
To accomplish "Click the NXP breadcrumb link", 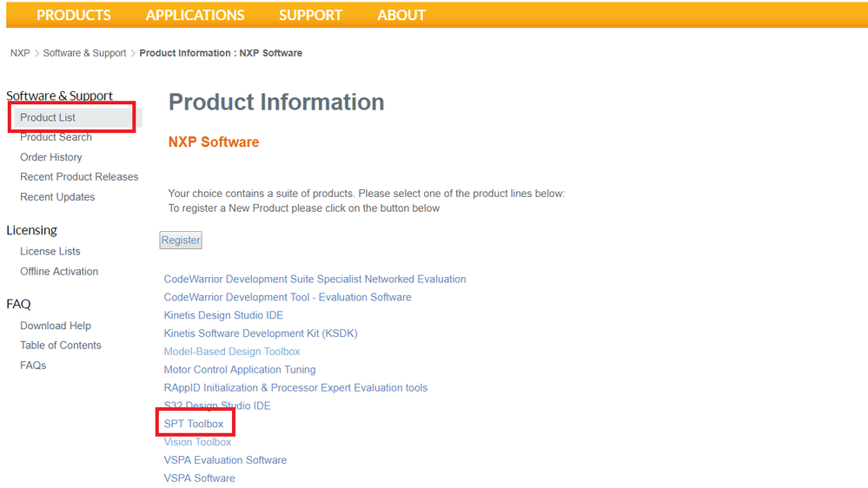I will click(20, 53).
